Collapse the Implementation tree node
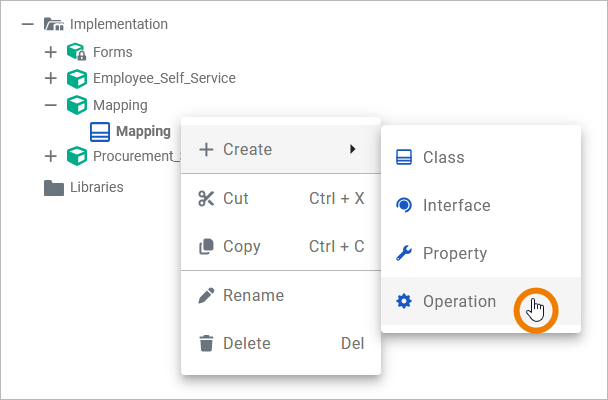 point(28,24)
